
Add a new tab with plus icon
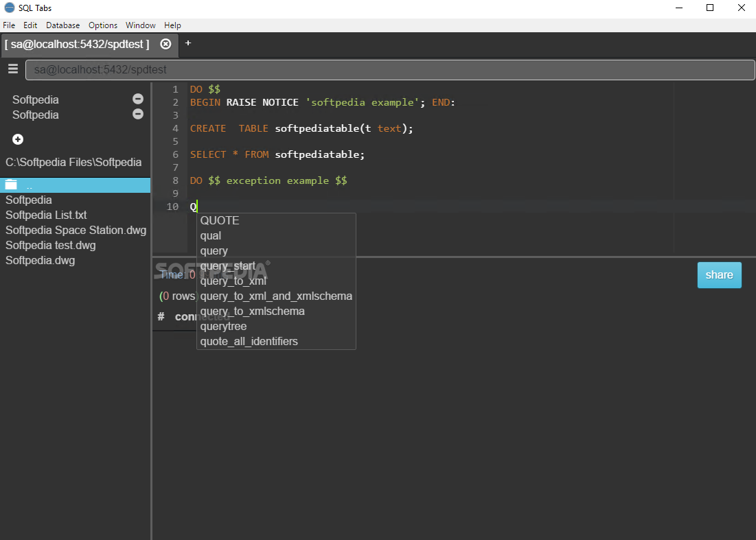click(x=188, y=43)
